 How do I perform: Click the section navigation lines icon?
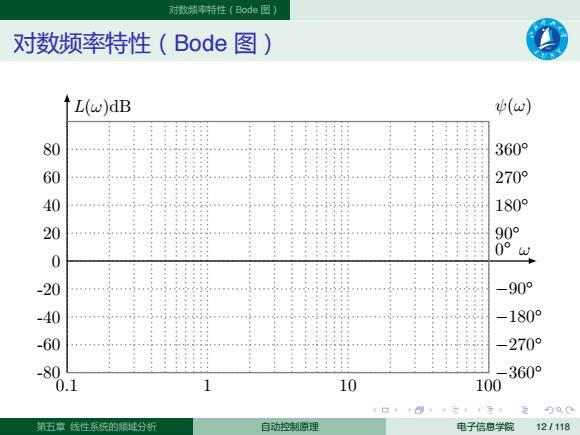pos(490,410)
